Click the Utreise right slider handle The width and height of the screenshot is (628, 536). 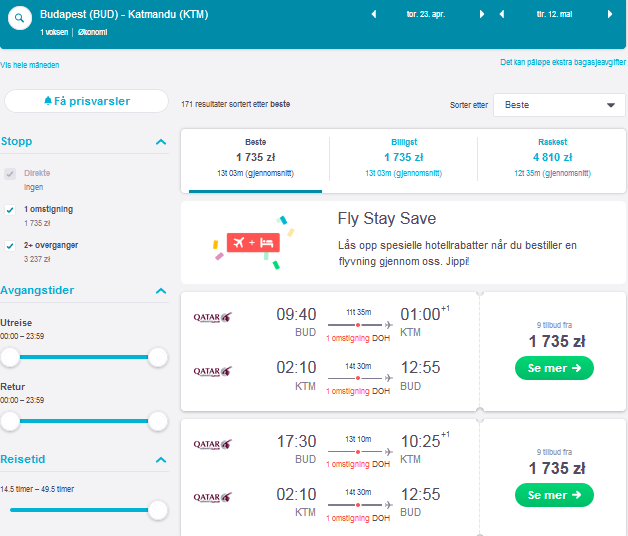[x=158, y=357]
